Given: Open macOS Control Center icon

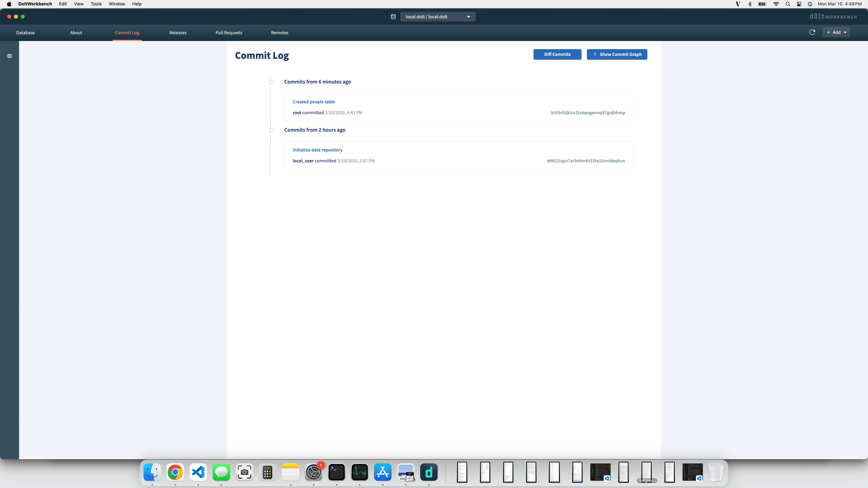Looking at the screenshot, I should (799, 4).
